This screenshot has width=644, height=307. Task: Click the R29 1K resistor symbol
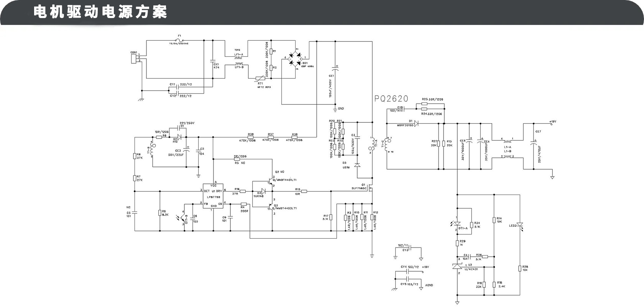(x=457, y=243)
